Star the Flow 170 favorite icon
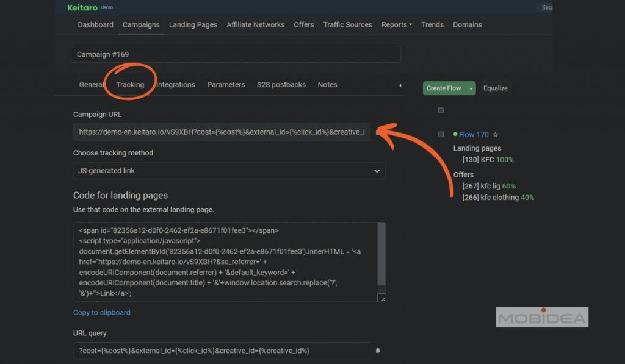 [496, 135]
